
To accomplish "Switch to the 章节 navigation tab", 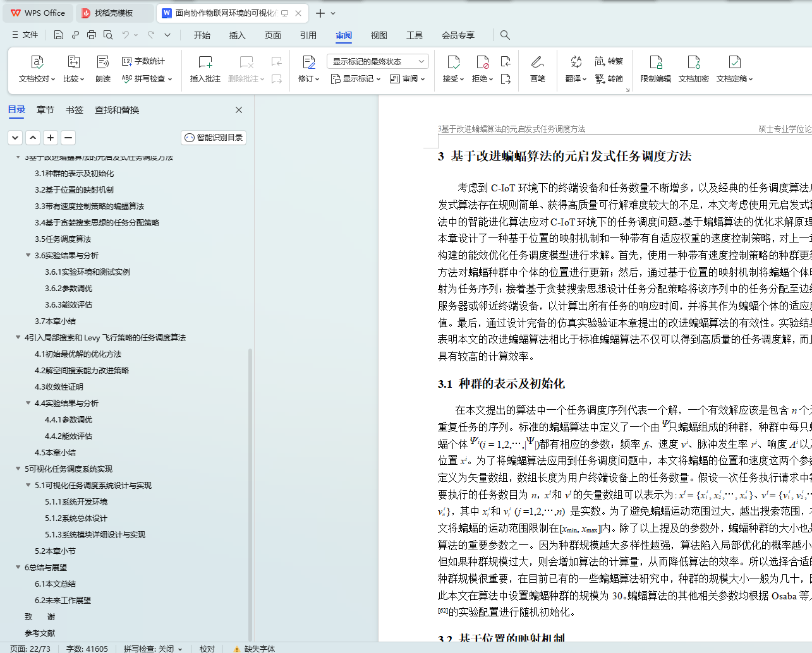I will pyautogui.click(x=45, y=110).
